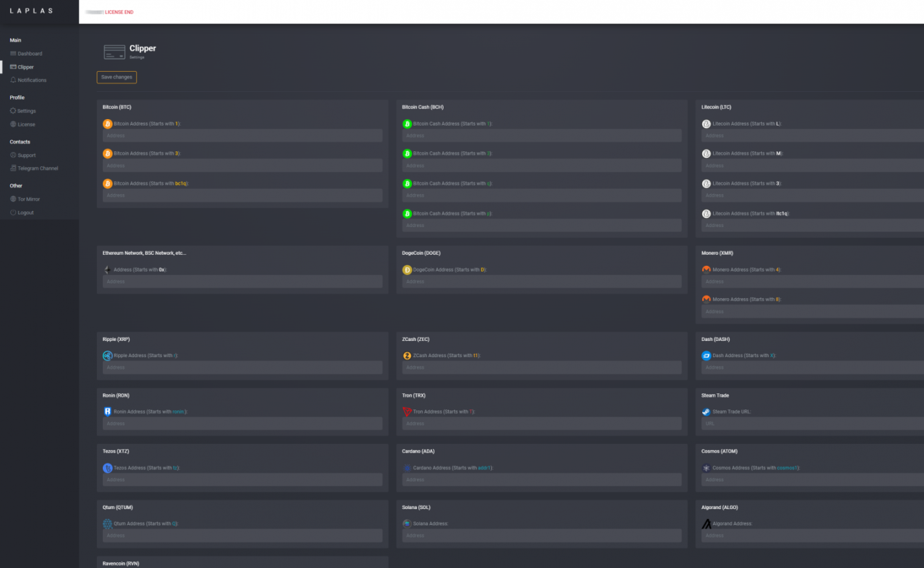Viewport: 924px width, 568px height.
Task: Click the Dash coin icon
Action: [x=706, y=356]
